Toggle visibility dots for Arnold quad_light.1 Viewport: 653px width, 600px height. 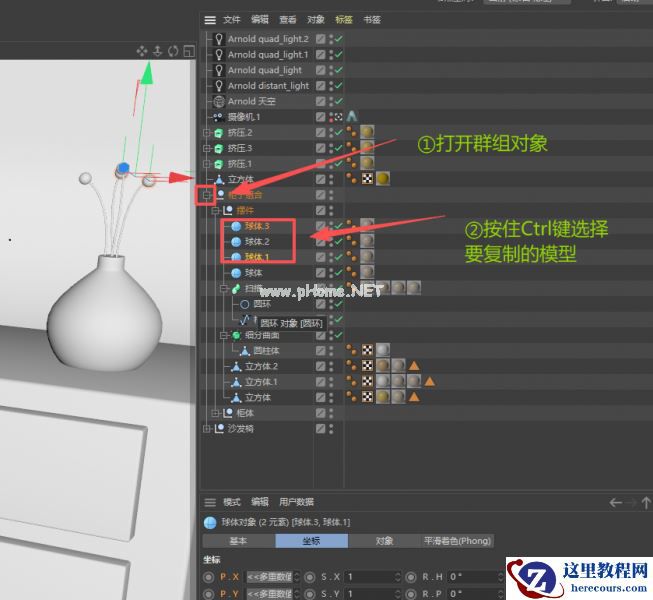click(x=331, y=55)
